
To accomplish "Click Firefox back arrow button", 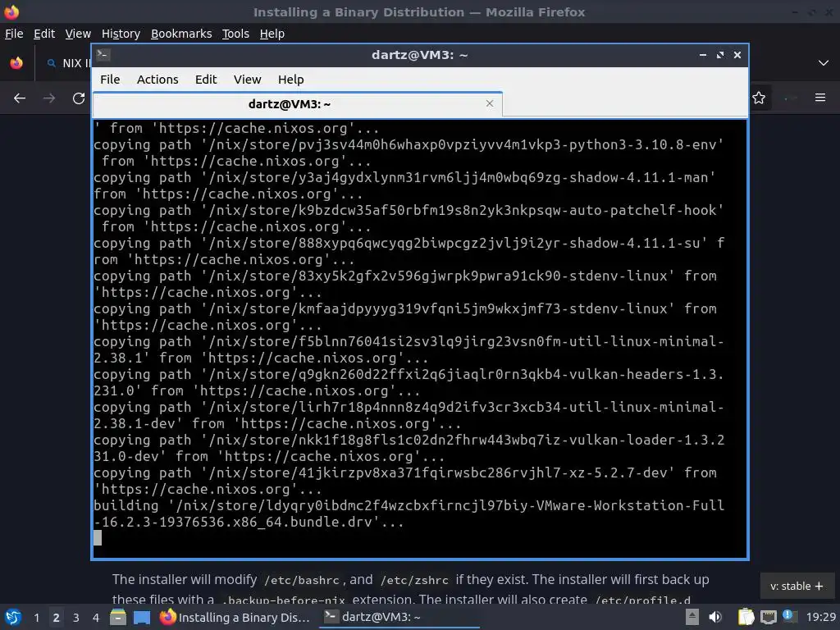I will tap(20, 98).
